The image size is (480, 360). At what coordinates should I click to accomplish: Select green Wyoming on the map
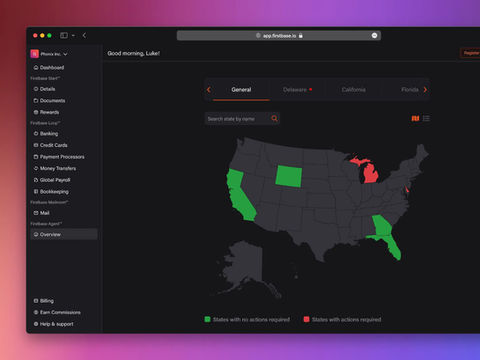(x=289, y=176)
